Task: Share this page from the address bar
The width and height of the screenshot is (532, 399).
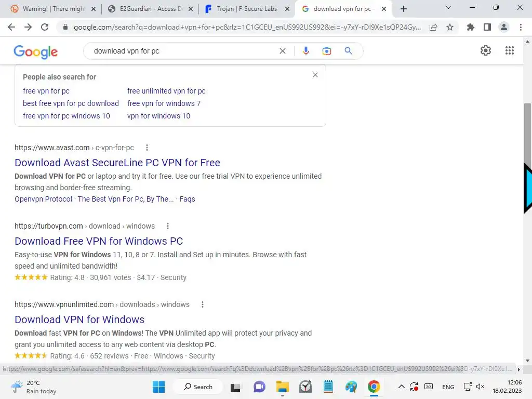Action: (x=433, y=27)
